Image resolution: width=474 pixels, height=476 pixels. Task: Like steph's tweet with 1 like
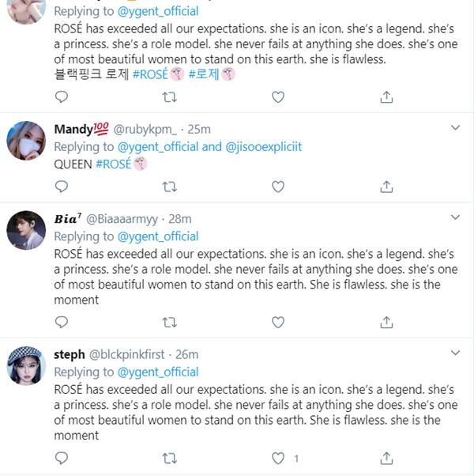click(x=278, y=458)
